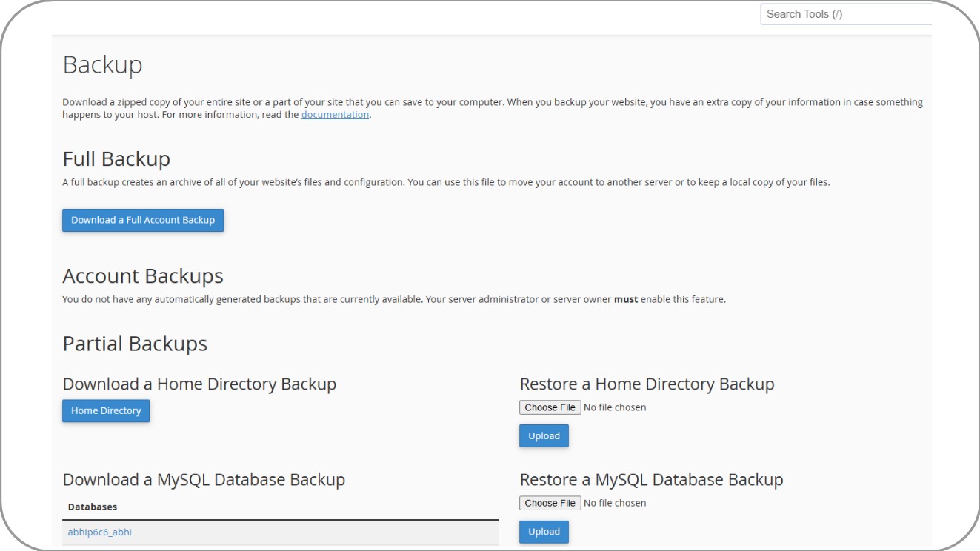Choose File for Home Directory restore
980x551 pixels.
tap(550, 407)
